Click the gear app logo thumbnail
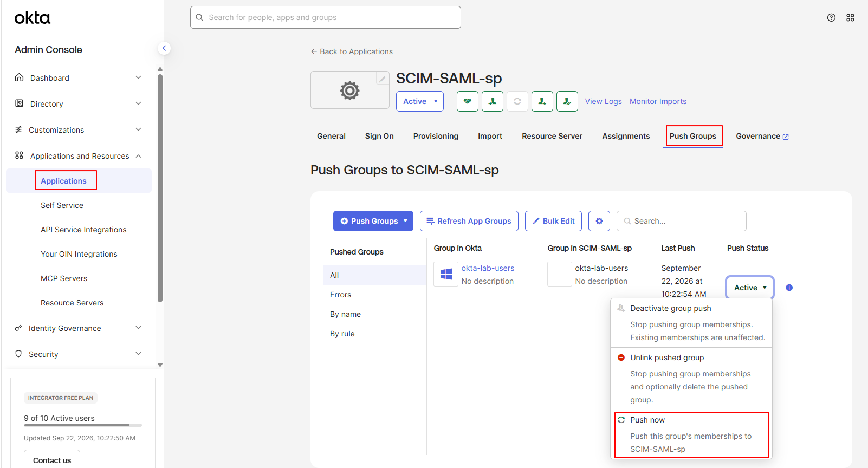 [350, 90]
